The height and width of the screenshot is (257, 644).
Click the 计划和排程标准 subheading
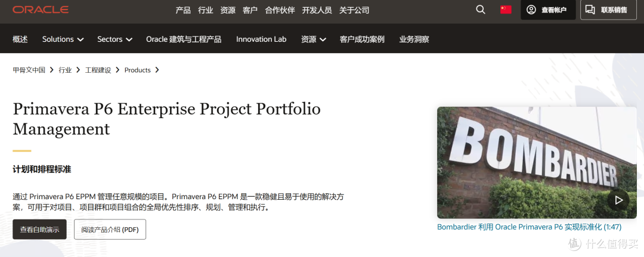(x=42, y=169)
